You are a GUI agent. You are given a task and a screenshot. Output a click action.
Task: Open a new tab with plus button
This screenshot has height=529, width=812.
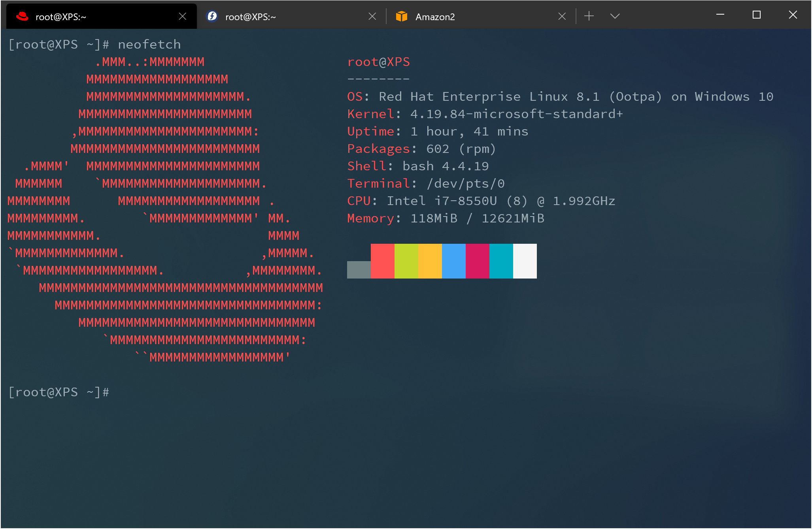[589, 16]
